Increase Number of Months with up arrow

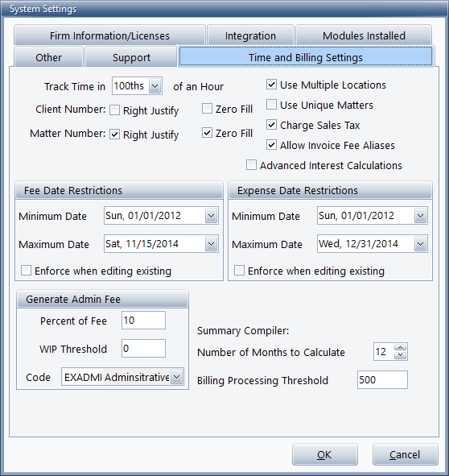401,348
